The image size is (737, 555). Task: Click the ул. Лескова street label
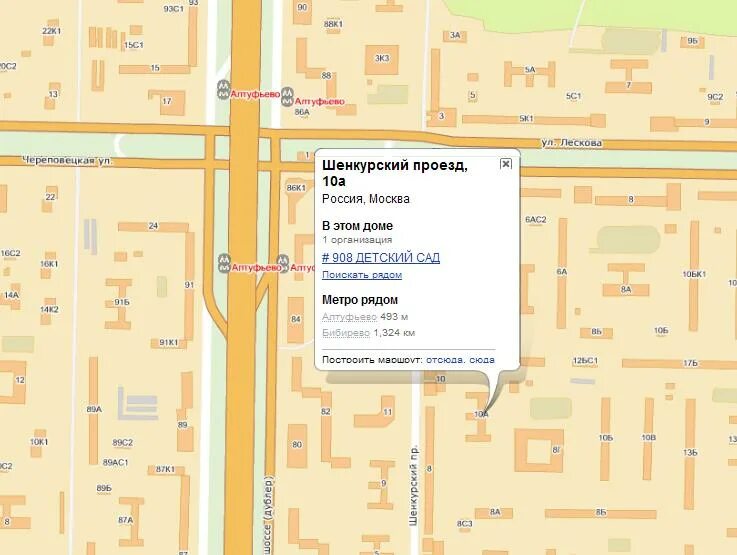coord(572,143)
